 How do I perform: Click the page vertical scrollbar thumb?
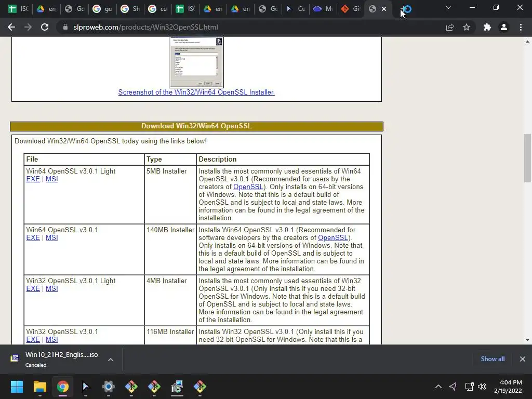click(x=527, y=158)
